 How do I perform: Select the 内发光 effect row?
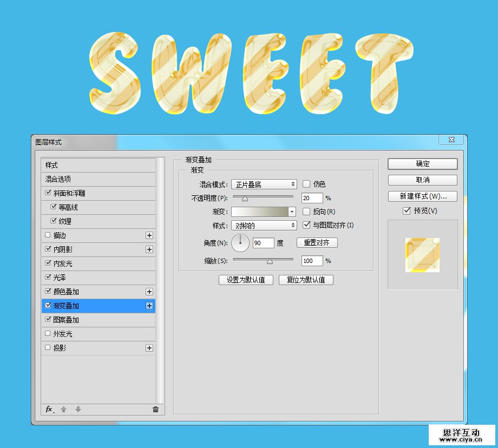pyautogui.click(x=99, y=263)
